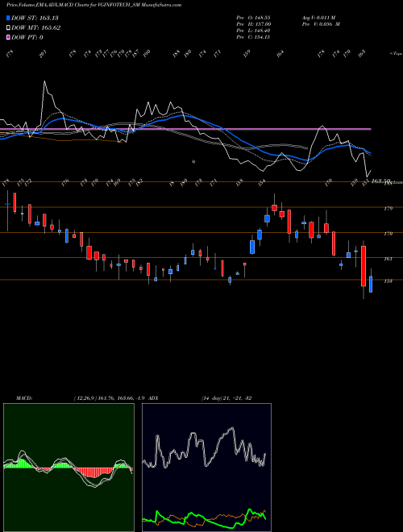
Task: Select the 'DOW ST: 163.13' legend text
Action: click(35, 18)
